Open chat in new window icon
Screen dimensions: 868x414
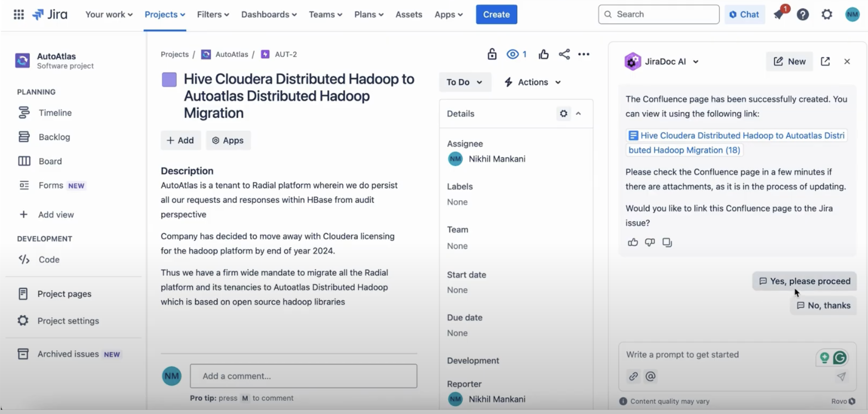pyautogui.click(x=825, y=61)
